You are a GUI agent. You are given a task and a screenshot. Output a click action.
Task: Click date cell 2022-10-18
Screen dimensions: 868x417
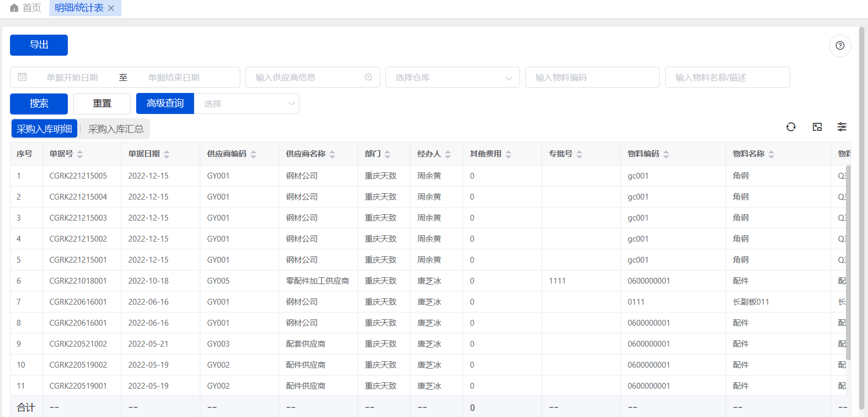pos(148,281)
